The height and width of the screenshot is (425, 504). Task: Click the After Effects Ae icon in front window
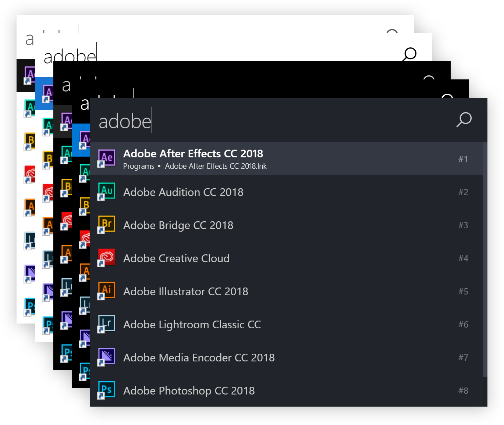(x=107, y=158)
